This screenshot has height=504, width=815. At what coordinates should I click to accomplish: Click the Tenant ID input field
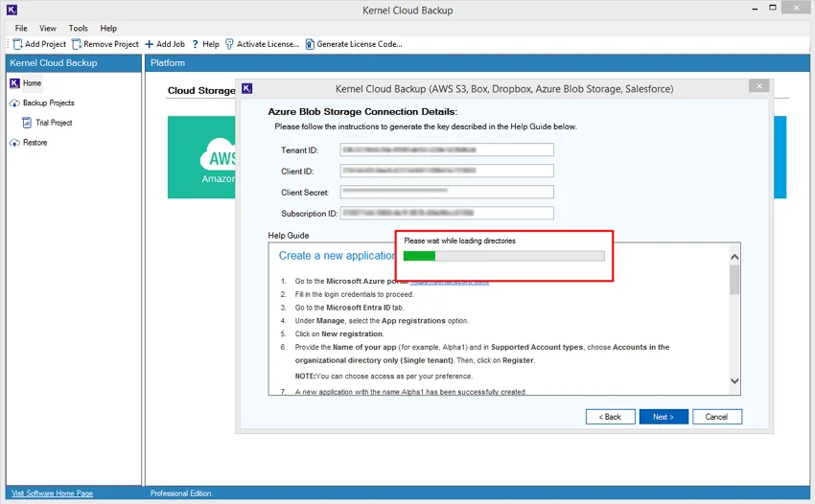coord(447,149)
